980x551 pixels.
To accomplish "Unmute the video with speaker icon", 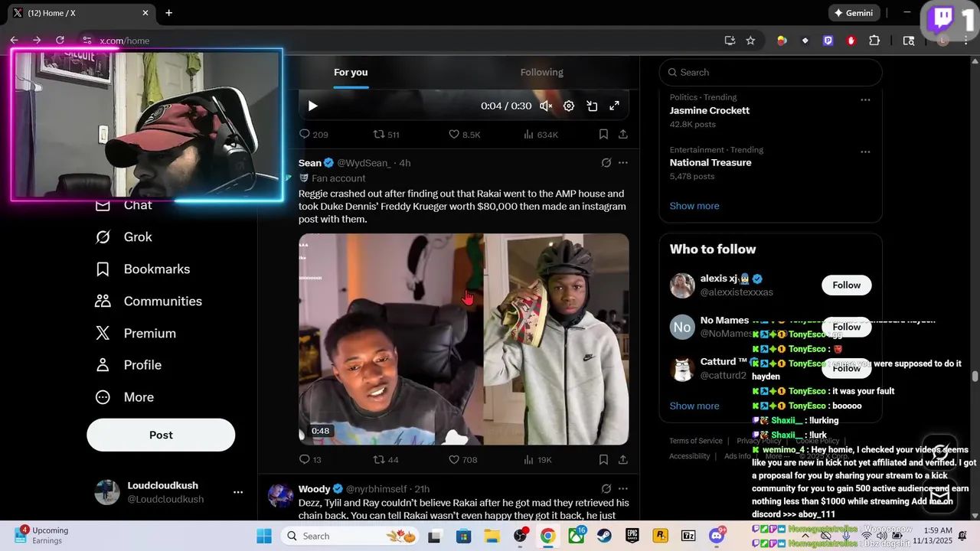I will pyautogui.click(x=546, y=106).
